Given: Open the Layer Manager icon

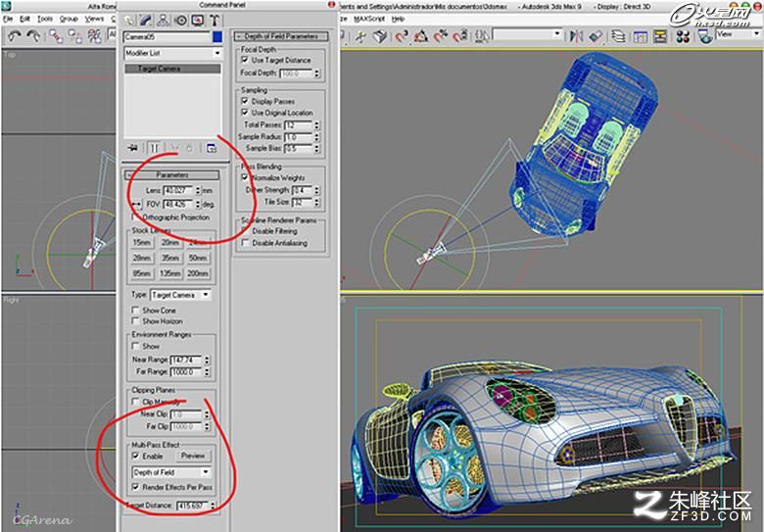Looking at the screenshot, I should click(x=618, y=36).
